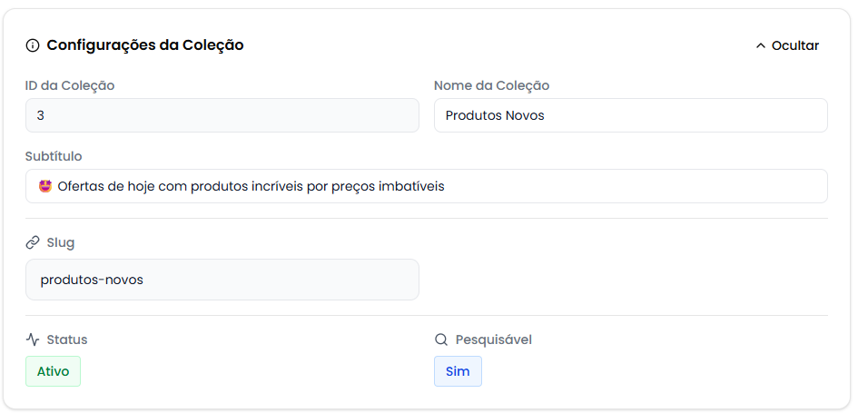Viewport: 868px width, 413px height.
Task: Click the link icon next to Slug
Action: coord(33,242)
